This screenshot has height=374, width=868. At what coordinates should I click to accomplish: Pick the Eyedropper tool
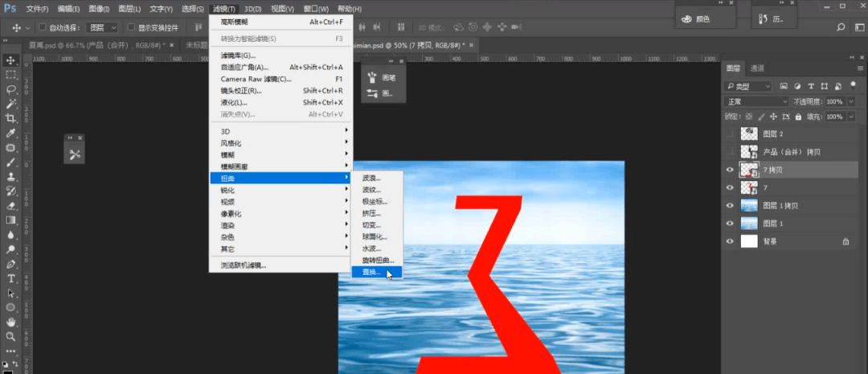coord(10,133)
